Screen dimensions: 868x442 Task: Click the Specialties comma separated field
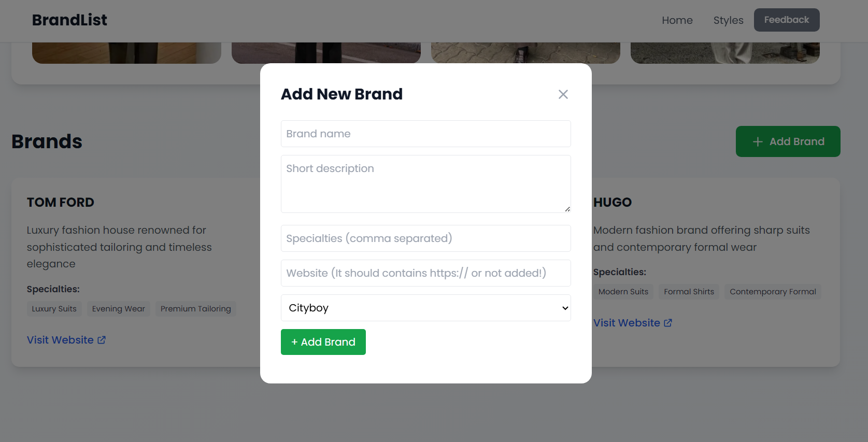point(425,238)
